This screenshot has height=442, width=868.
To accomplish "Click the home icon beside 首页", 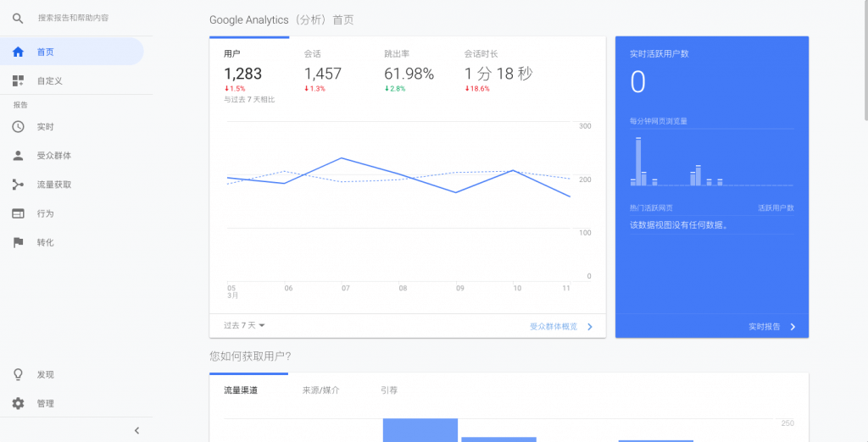I will 19,52.
